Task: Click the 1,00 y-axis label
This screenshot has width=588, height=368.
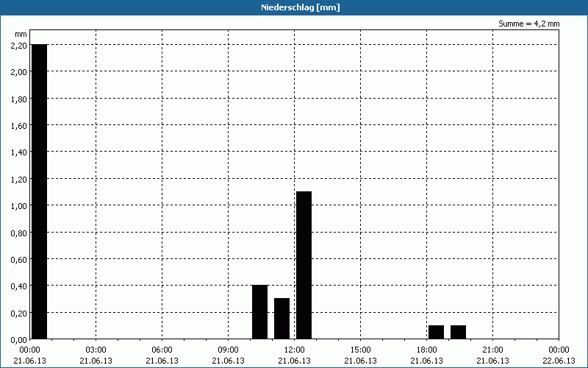Action: (19, 206)
